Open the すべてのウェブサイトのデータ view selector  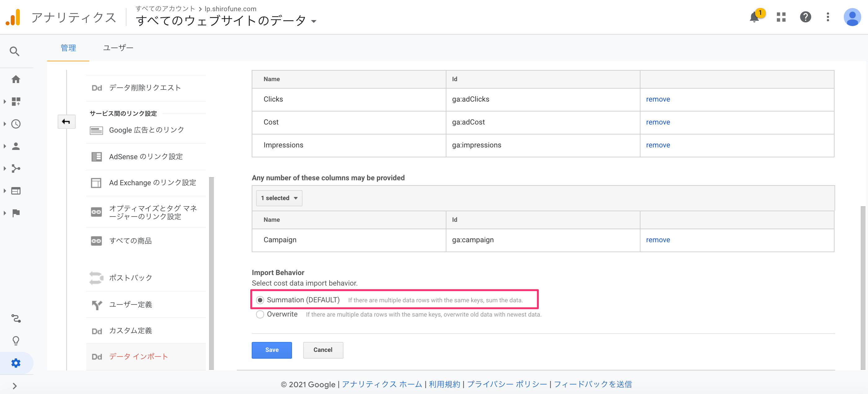pos(226,21)
